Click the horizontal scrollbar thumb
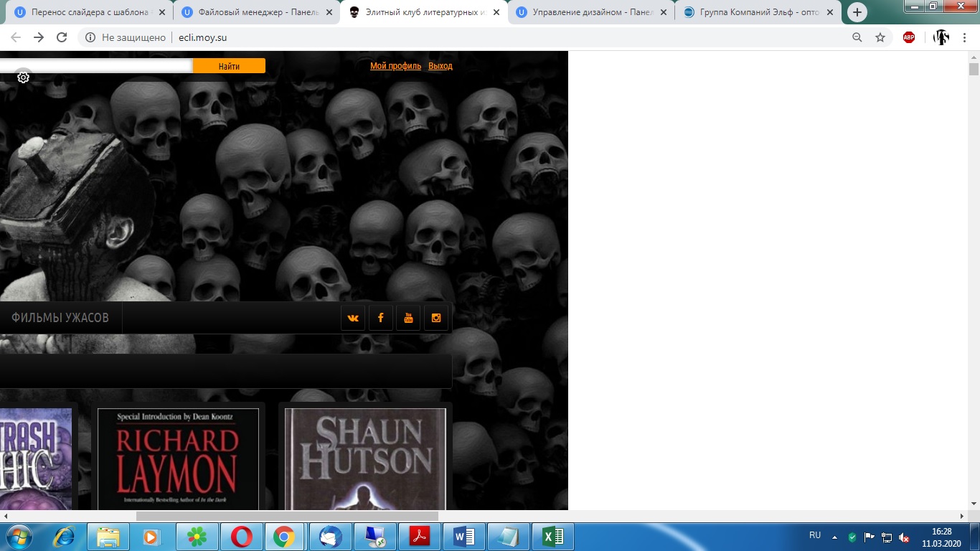 click(287, 516)
